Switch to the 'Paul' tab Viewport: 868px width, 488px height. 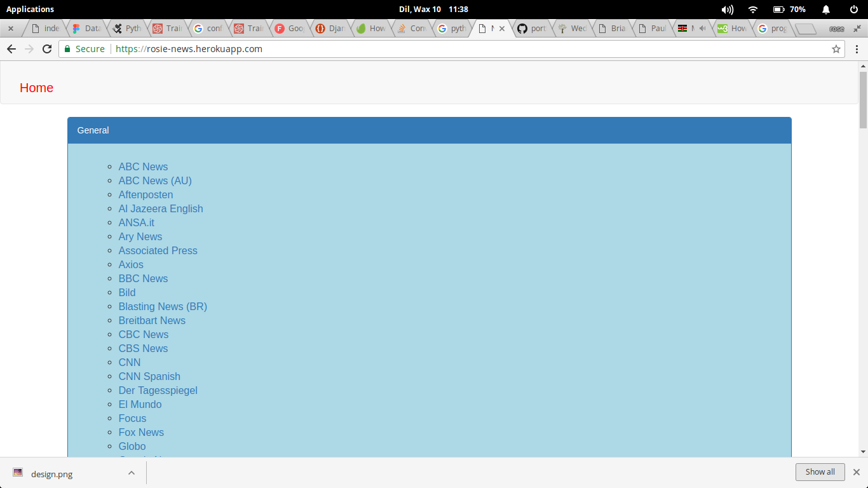(654, 29)
